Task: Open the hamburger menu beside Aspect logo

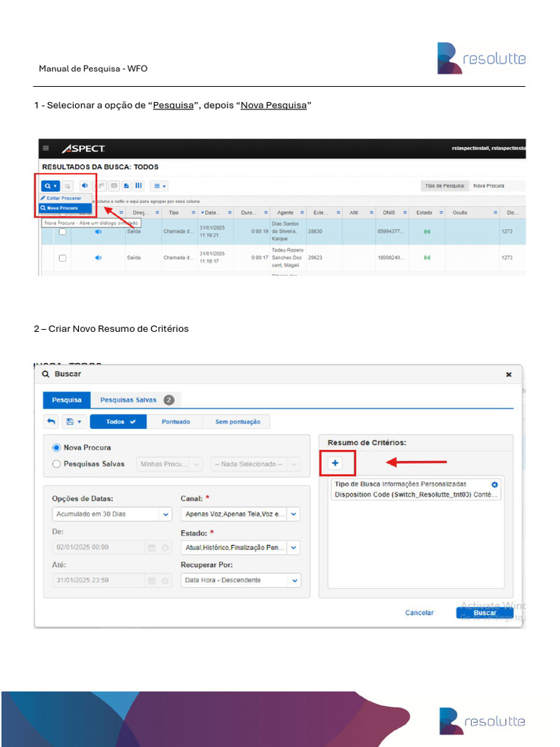Action: [46, 148]
